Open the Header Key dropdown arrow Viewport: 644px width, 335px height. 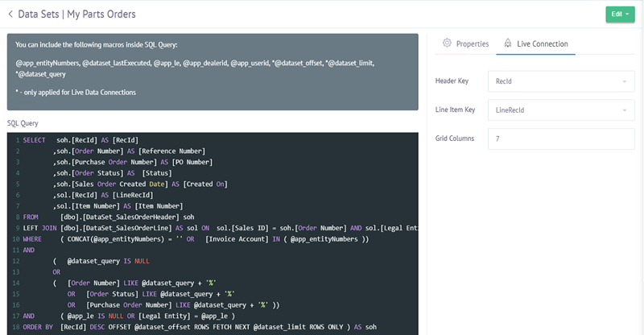point(624,81)
